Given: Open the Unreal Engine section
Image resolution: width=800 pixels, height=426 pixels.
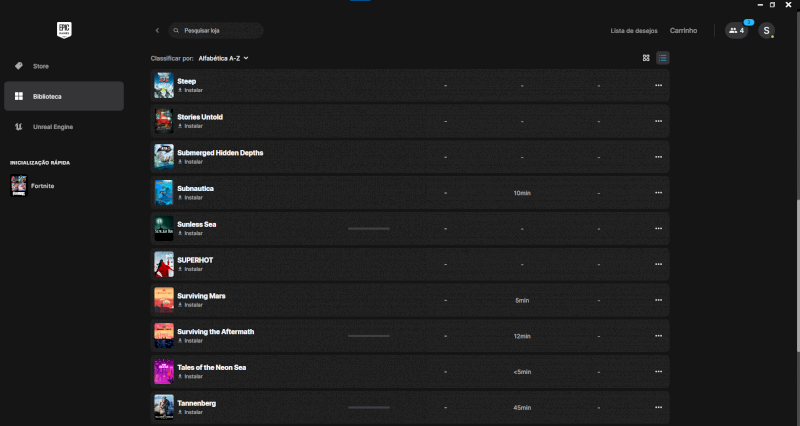Looking at the screenshot, I should click(52, 127).
